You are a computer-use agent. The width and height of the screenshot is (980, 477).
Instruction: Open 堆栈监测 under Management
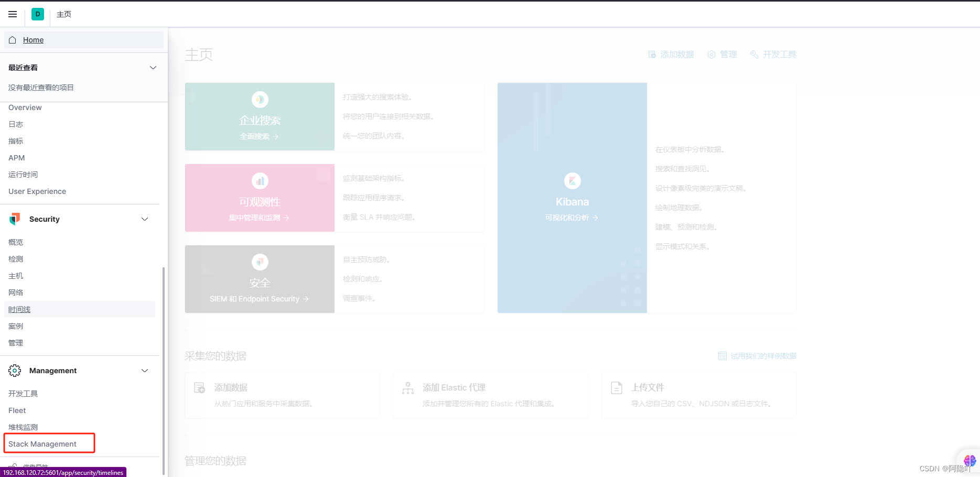23,427
